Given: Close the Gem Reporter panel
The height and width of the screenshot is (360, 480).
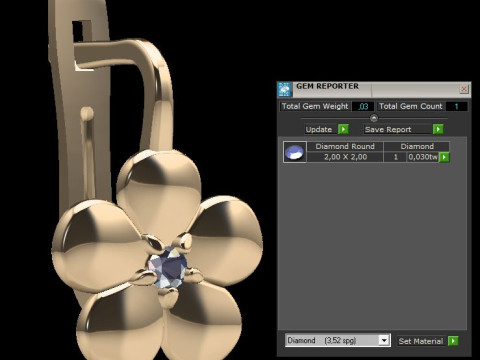Looking at the screenshot, I should tap(464, 89).
